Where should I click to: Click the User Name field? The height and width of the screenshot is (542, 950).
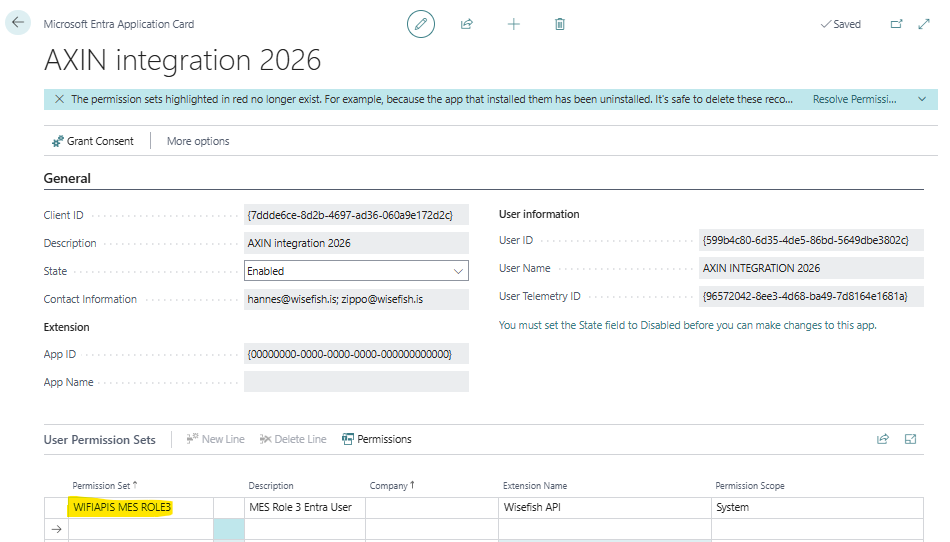[x=811, y=268]
